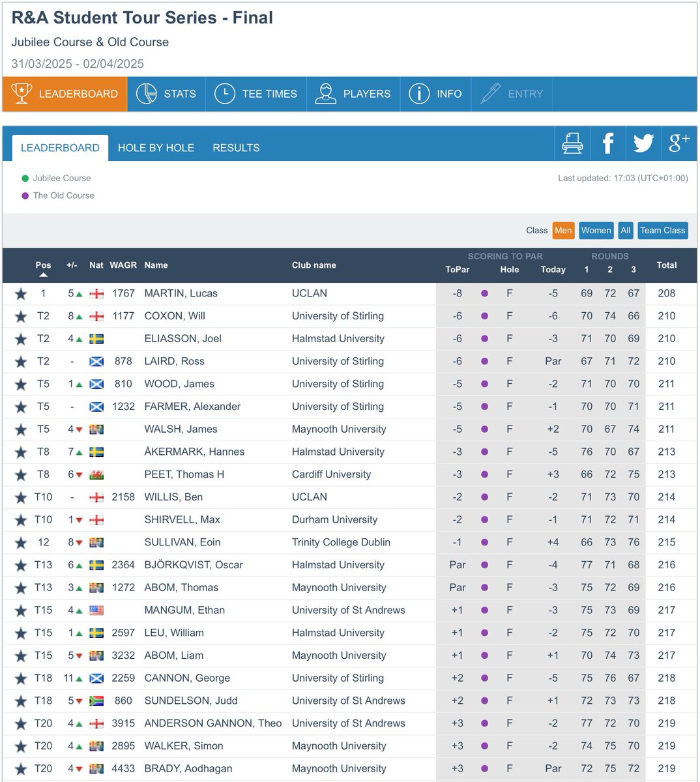Screen dimensions: 700x782
Task: Star BJÖRKQVIST, Oscar row
Action: tap(21, 566)
